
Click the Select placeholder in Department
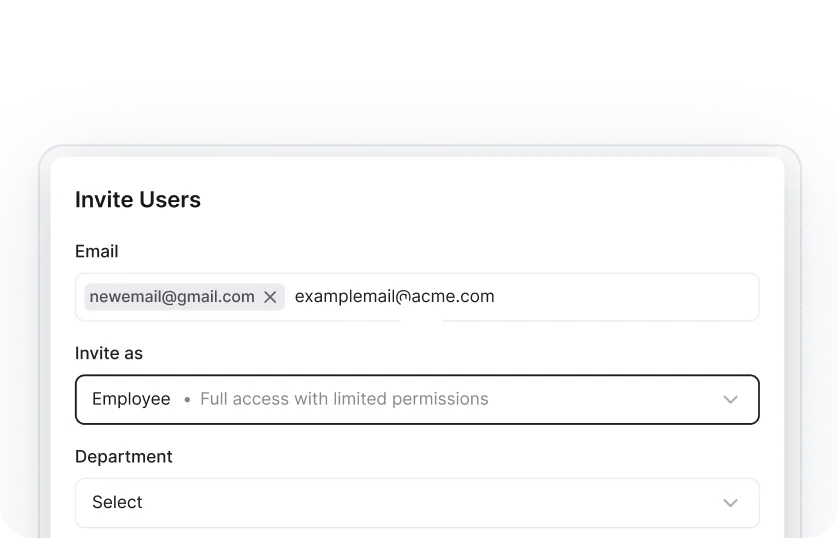pos(117,502)
